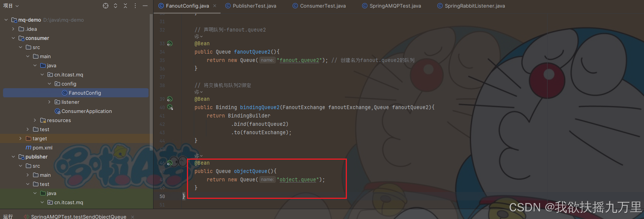This screenshot has height=219, width=644.
Task: Click BindingBuilder on line 41
Action: point(249,116)
